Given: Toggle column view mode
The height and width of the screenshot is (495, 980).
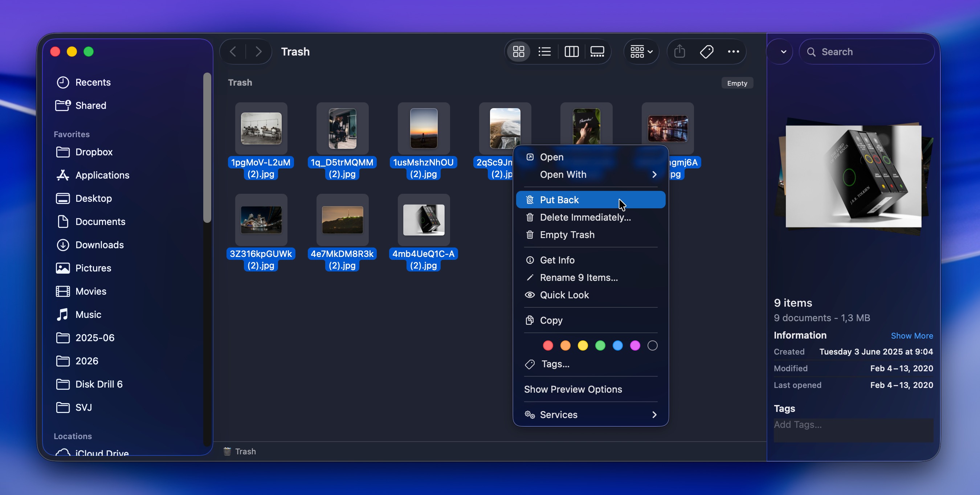Looking at the screenshot, I should (x=571, y=52).
